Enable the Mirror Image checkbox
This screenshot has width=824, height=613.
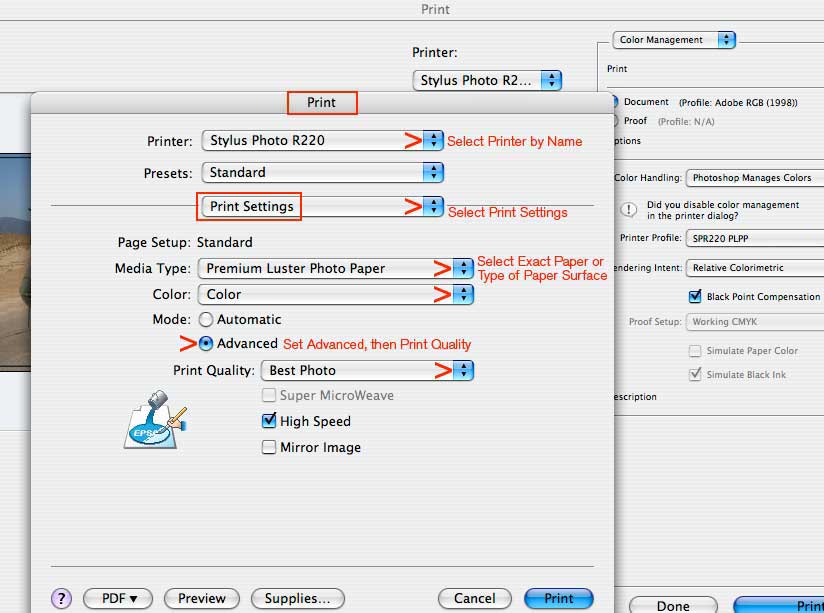click(x=269, y=447)
